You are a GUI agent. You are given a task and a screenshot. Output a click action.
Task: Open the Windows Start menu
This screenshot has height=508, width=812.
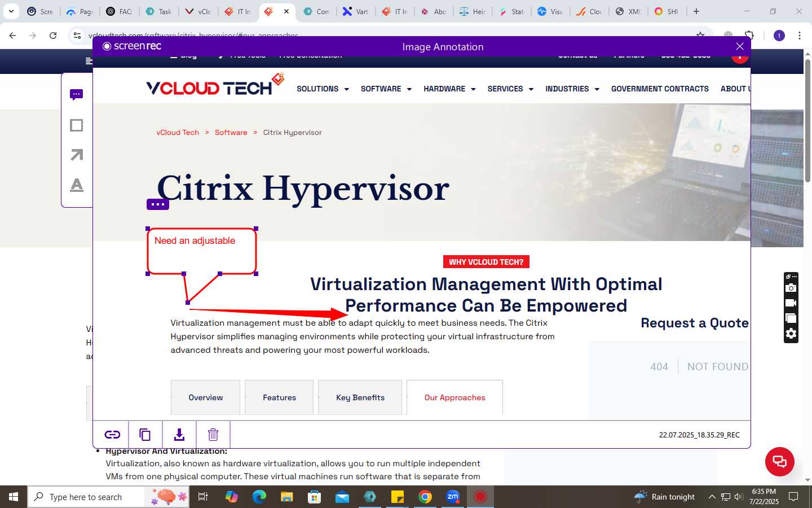(x=14, y=497)
